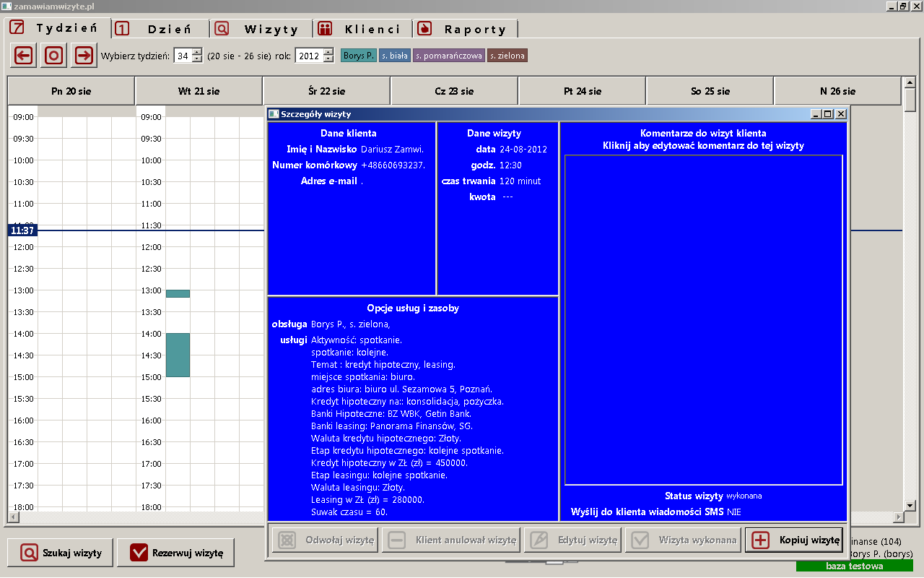Click Klient anulował wizytę button

pos(451,540)
